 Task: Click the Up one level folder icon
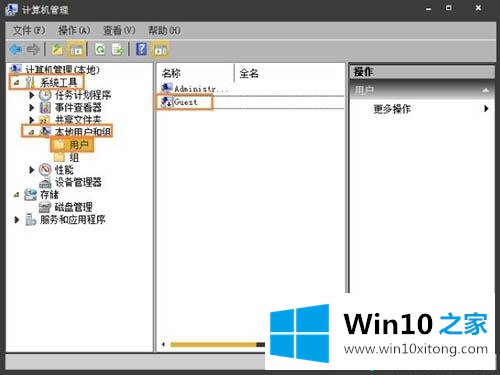[x=57, y=50]
